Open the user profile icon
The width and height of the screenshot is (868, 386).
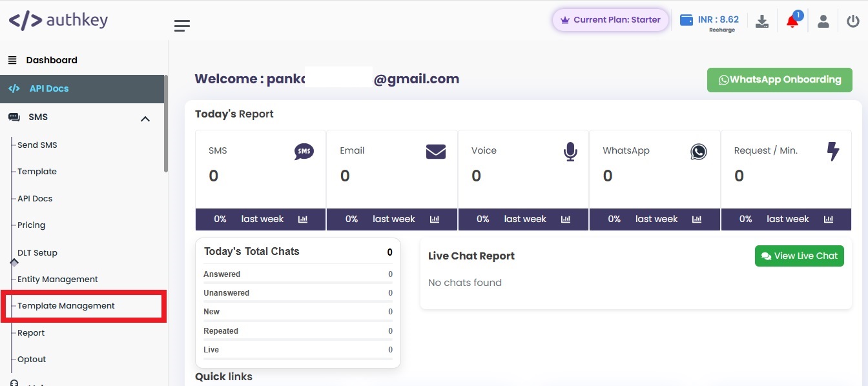click(823, 21)
